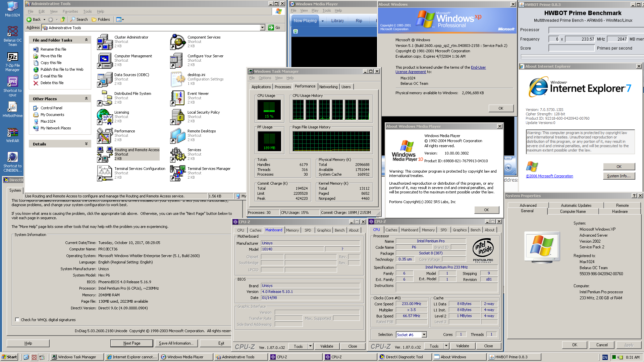The width and height of the screenshot is (644, 362).
Task: Enable Check for WHQL digital signatures
Action: pos(17,320)
